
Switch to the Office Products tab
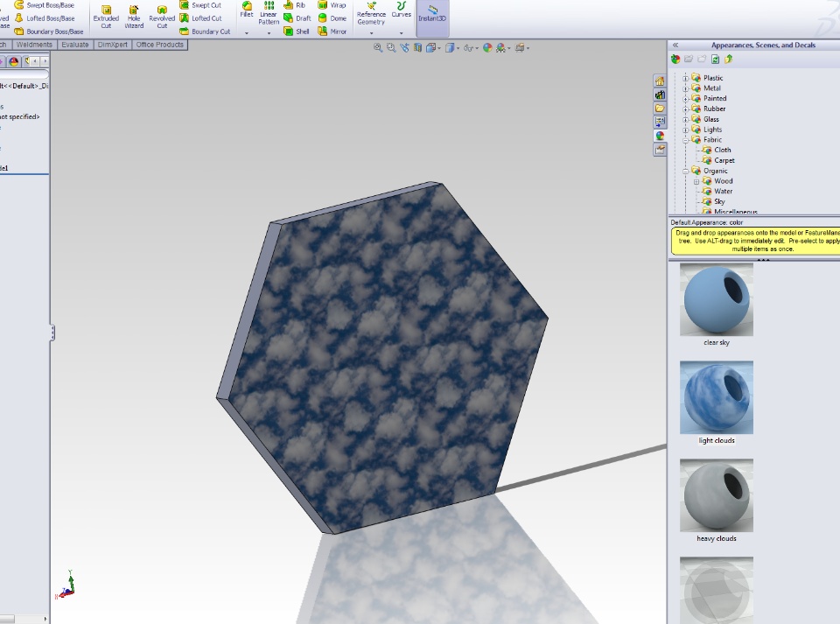(159, 45)
